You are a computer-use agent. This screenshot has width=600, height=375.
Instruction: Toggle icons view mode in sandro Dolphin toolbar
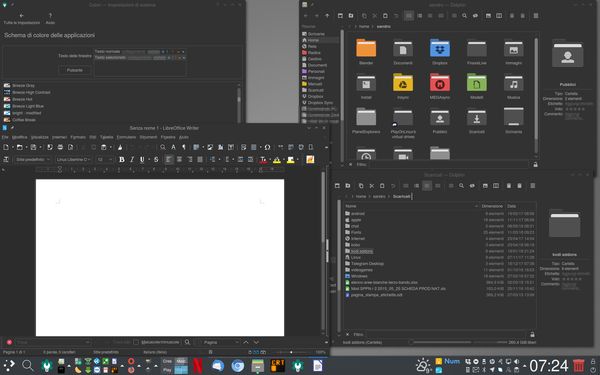coord(409,16)
